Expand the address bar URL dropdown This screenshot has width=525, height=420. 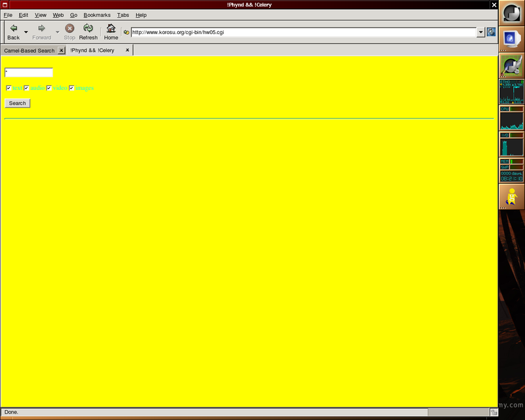coord(481,32)
